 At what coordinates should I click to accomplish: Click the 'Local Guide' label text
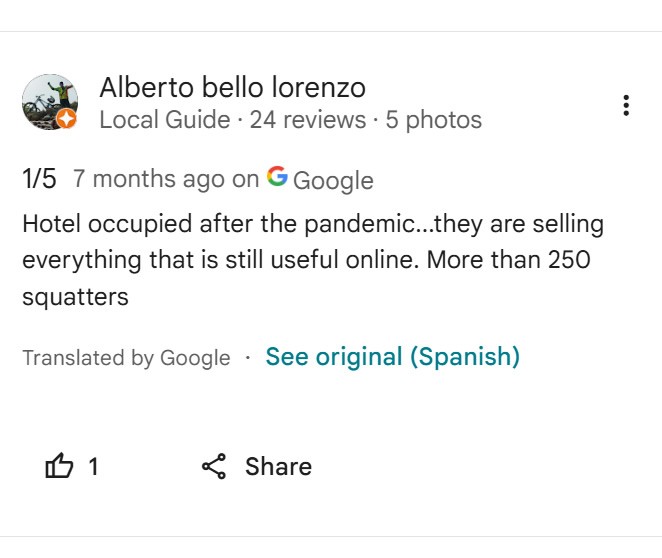(164, 121)
